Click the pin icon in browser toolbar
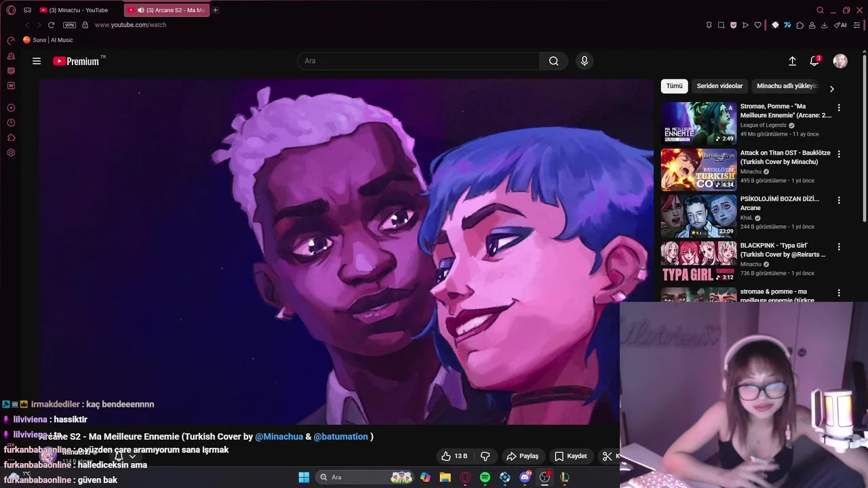The height and width of the screenshot is (488, 868). (x=709, y=25)
